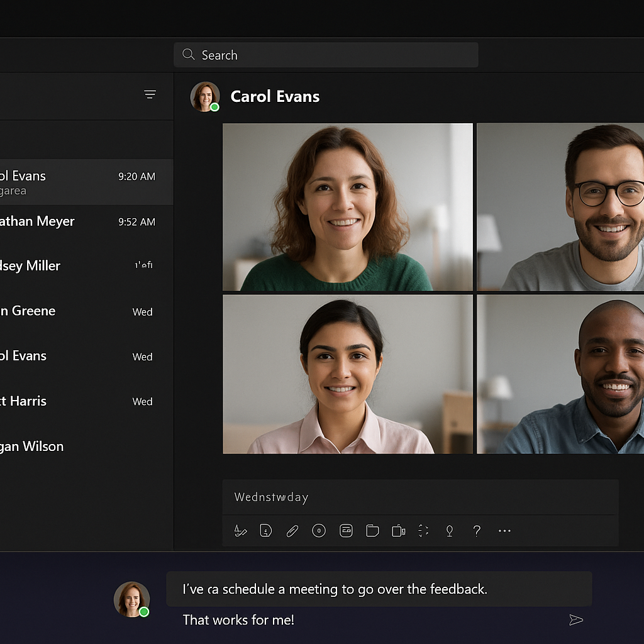This screenshot has height=644, width=644.
Task: Click the message field containing Wednstwday
Action: [x=420, y=497]
